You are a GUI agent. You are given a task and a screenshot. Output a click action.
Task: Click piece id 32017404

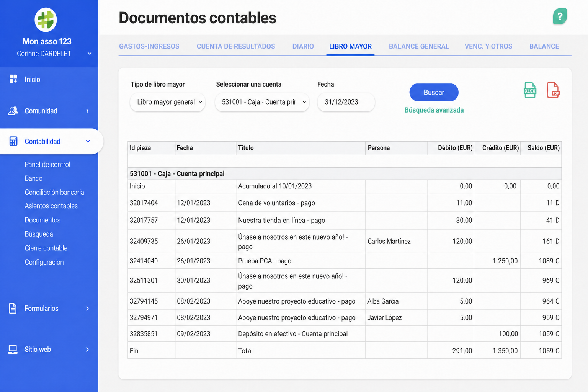click(144, 203)
